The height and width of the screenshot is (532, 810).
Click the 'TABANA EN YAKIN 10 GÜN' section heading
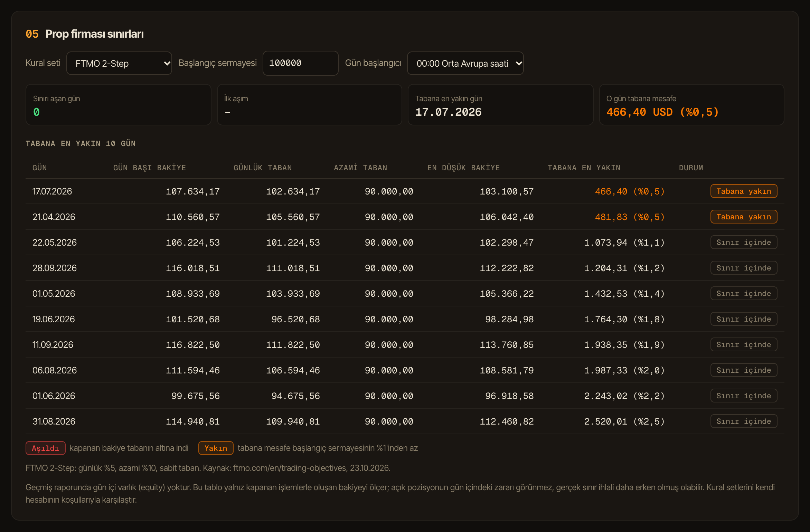[x=81, y=144]
